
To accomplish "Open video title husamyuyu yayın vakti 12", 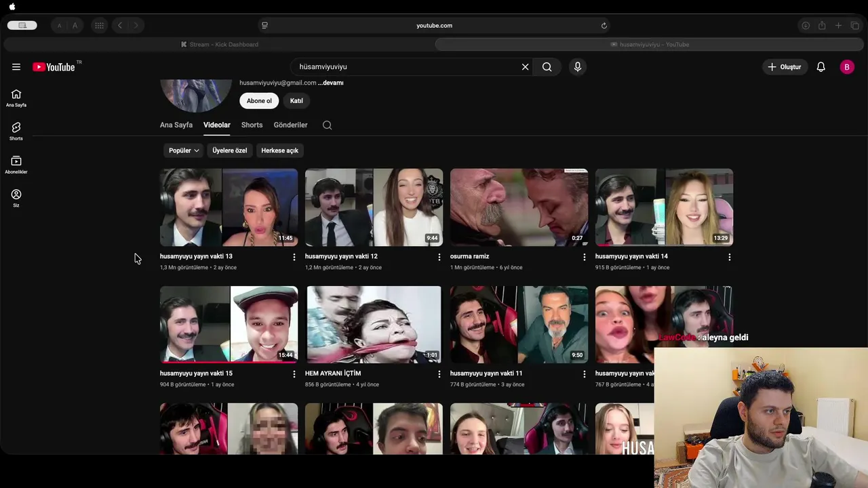I will [x=341, y=256].
